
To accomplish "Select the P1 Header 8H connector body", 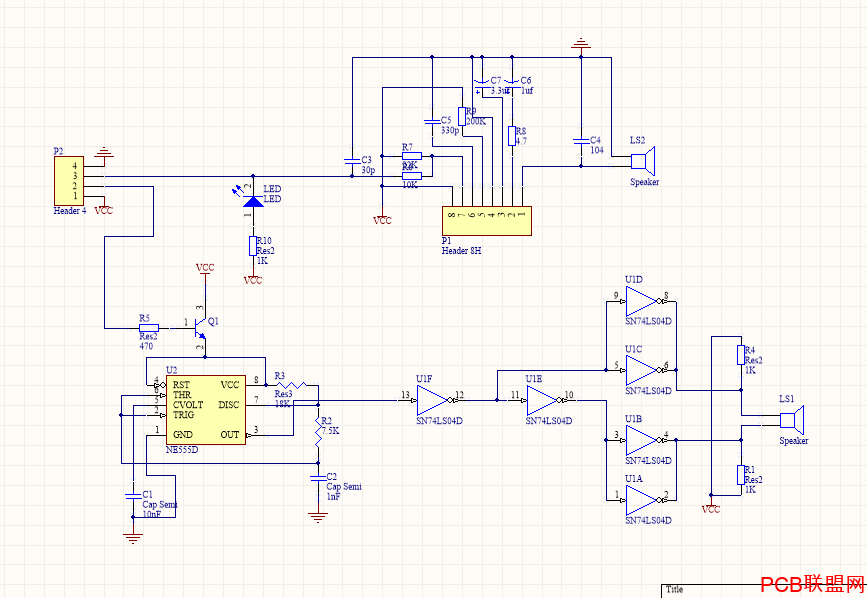I will point(487,221).
